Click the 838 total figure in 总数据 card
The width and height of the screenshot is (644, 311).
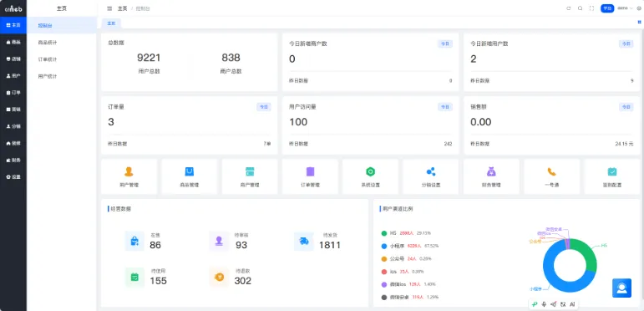(231, 58)
